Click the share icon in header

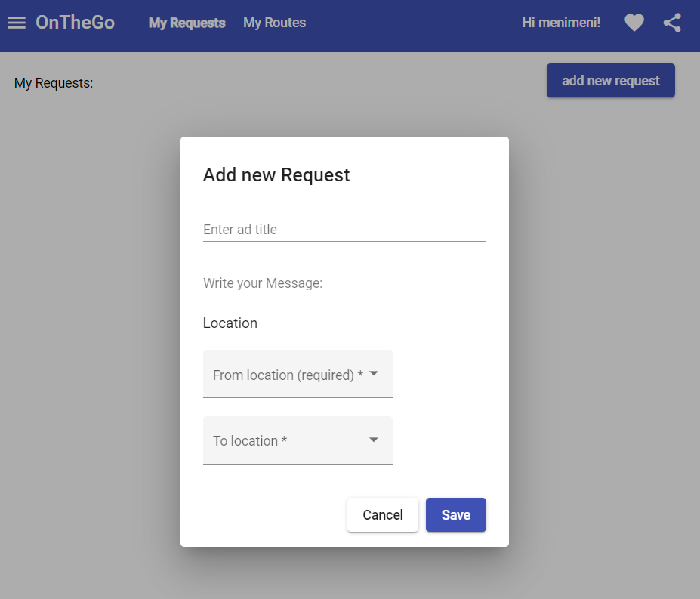click(672, 23)
